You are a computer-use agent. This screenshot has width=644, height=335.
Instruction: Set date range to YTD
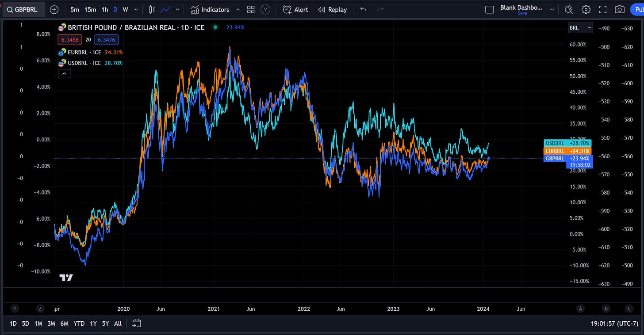pyautogui.click(x=79, y=324)
